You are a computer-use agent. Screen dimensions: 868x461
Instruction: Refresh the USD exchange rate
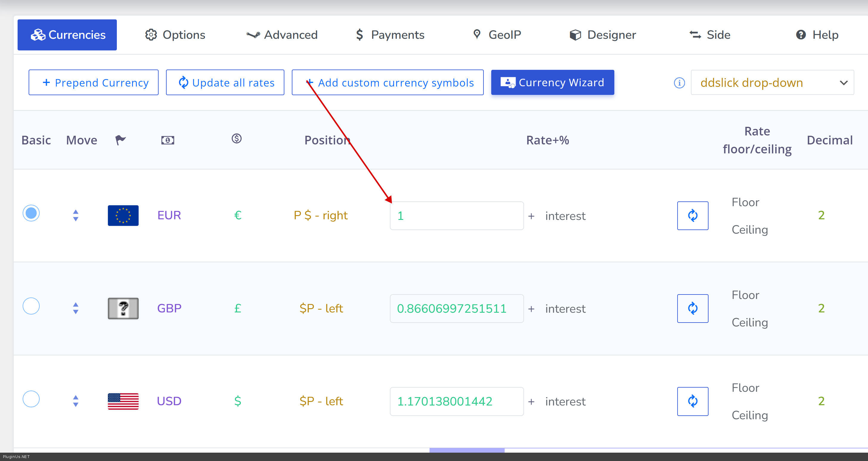click(x=692, y=401)
